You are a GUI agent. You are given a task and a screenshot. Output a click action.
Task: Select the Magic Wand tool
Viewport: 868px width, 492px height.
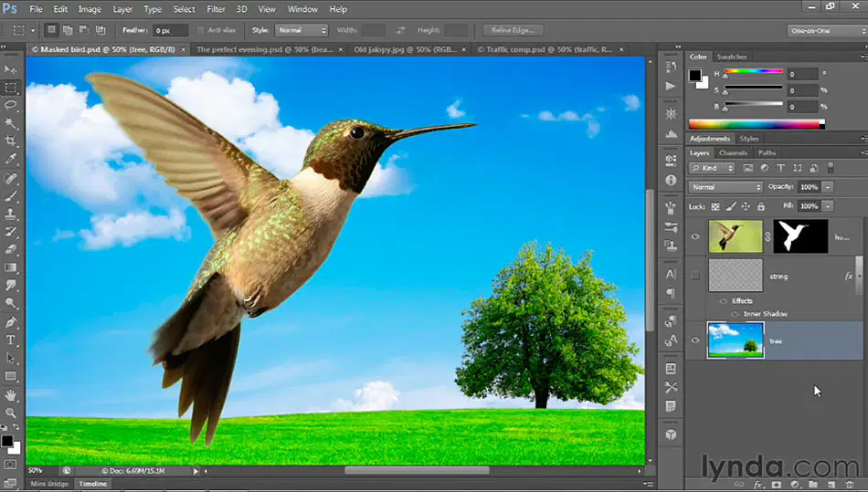[x=11, y=122]
